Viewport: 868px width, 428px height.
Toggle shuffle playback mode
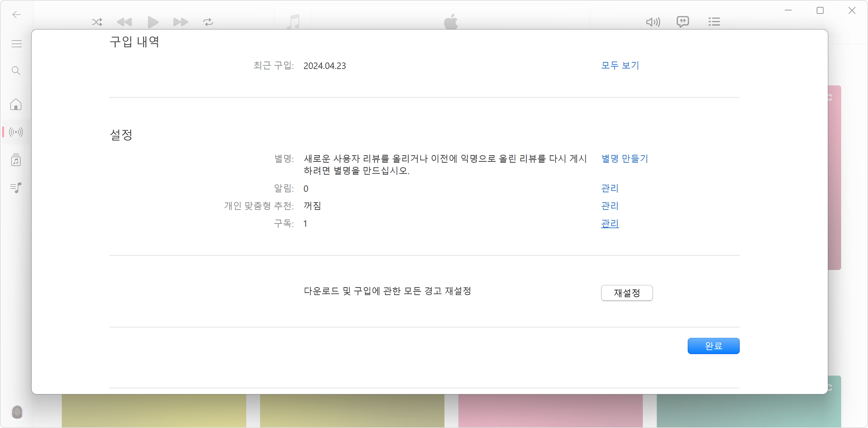97,22
